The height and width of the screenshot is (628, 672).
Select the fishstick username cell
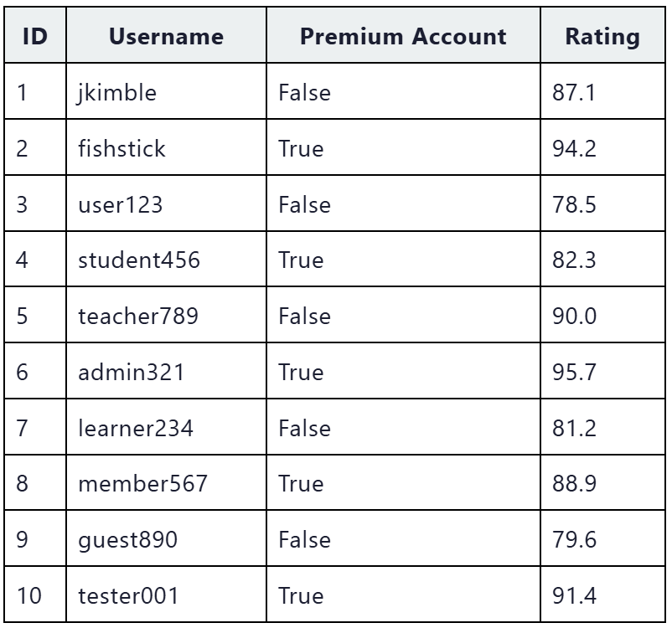(x=166, y=147)
